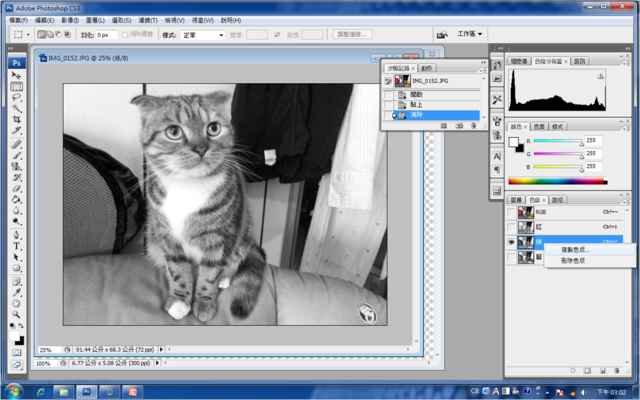The width and height of the screenshot is (640, 400).
Task: Create new snapshot in History panel
Action: pyautogui.click(x=459, y=126)
